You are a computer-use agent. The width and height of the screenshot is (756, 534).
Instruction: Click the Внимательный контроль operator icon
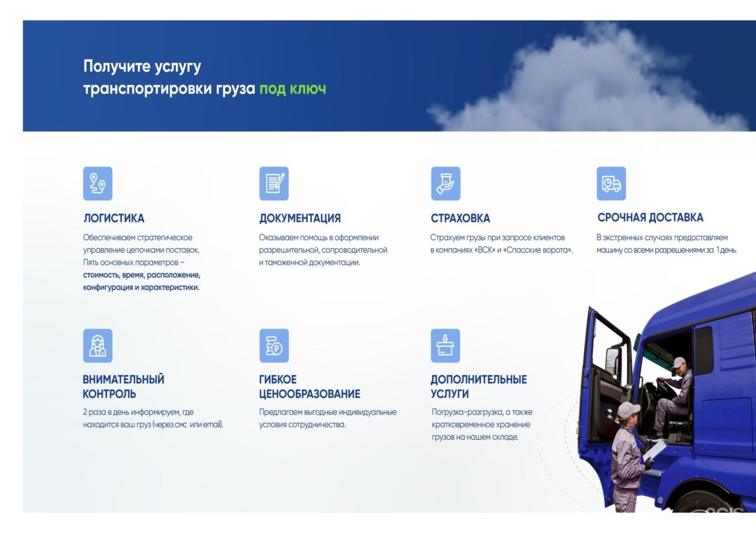click(98, 346)
